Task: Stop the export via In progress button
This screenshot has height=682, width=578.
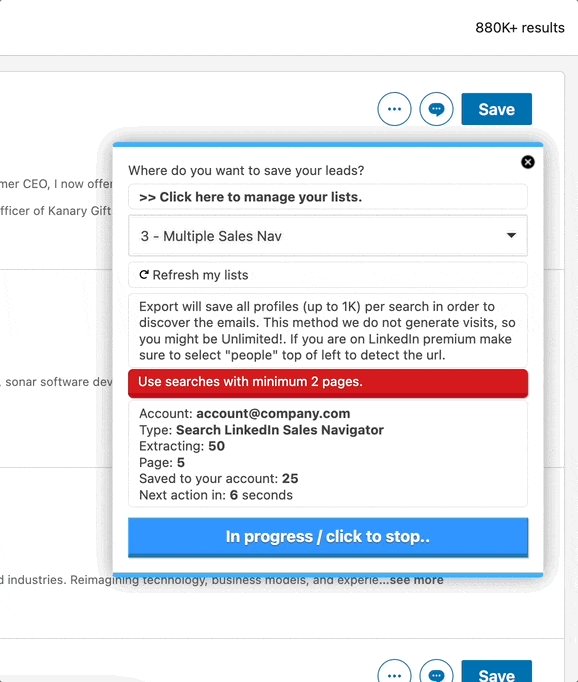Action: 328,537
